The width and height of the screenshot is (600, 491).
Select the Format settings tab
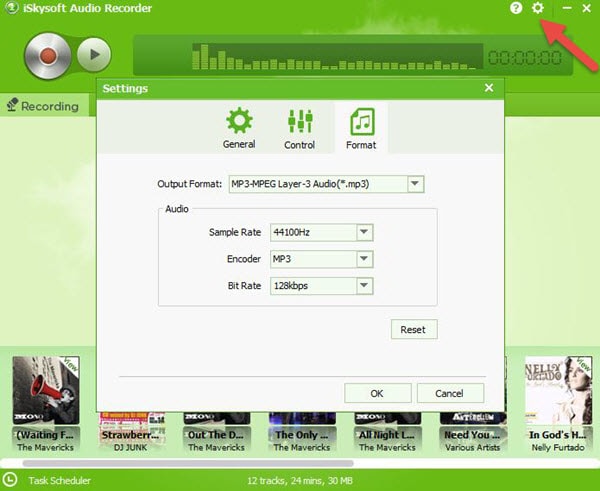pyautogui.click(x=361, y=129)
